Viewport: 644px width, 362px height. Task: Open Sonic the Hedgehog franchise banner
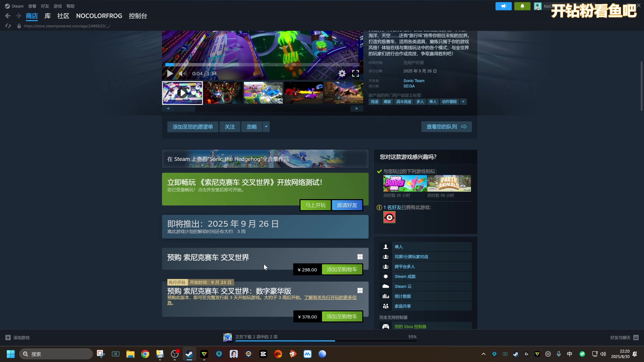tap(265, 159)
